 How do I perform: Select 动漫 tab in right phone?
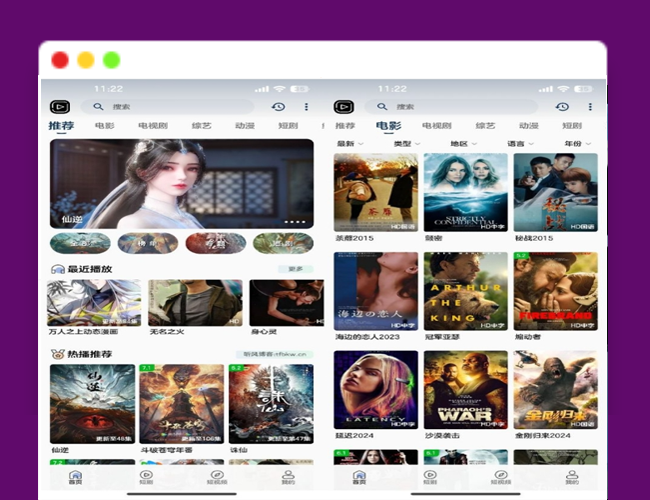529,126
